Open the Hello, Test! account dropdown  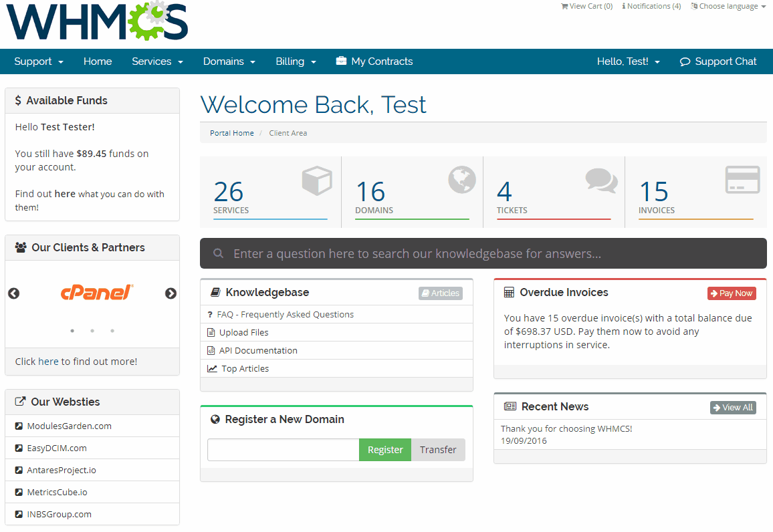click(x=628, y=61)
